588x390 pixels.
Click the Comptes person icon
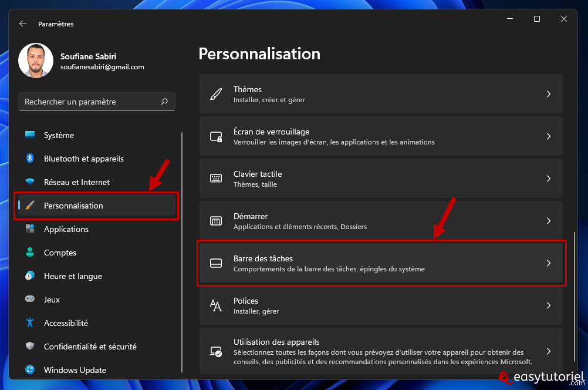(x=30, y=252)
